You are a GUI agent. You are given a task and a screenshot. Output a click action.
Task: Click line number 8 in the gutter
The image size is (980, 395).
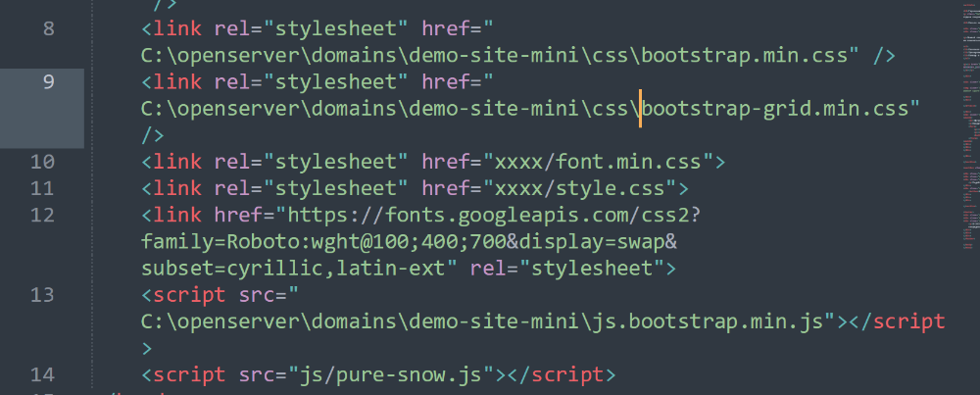(48, 28)
